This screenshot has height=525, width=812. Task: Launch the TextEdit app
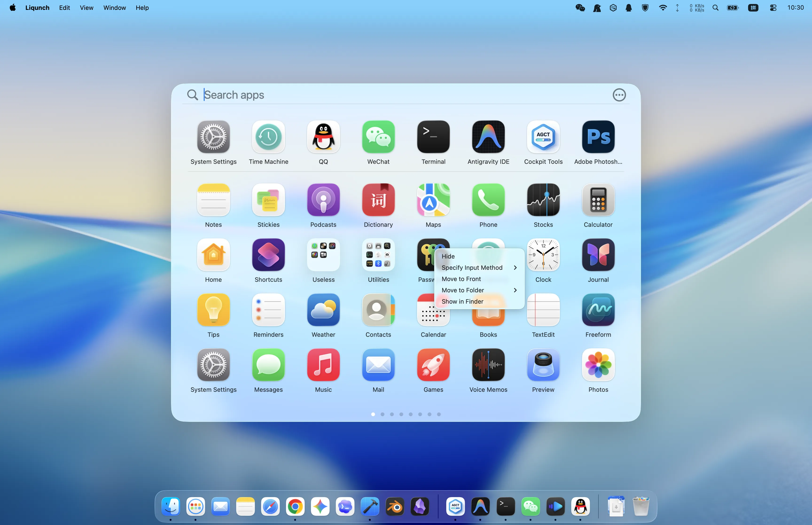point(543,310)
